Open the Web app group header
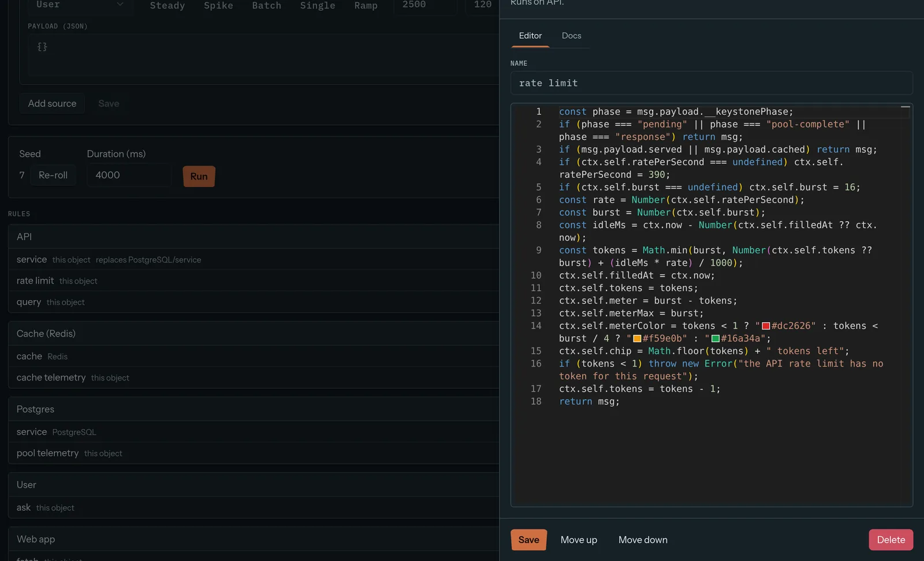This screenshot has height=561, width=924. (x=254, y=539)
